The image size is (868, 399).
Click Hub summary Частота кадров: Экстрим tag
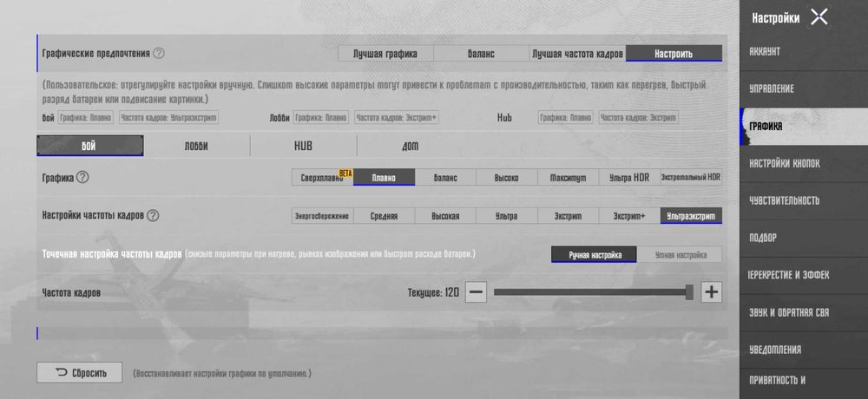[638, 118]
